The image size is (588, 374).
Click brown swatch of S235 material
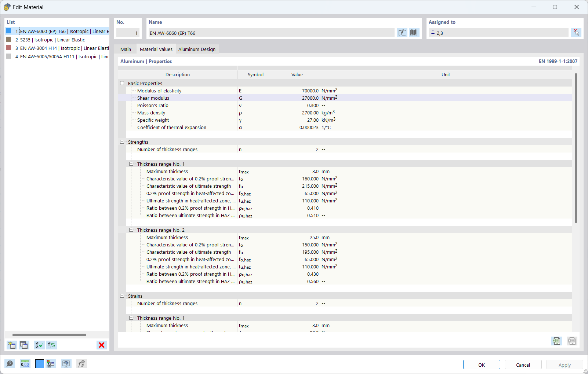[9, 40]
